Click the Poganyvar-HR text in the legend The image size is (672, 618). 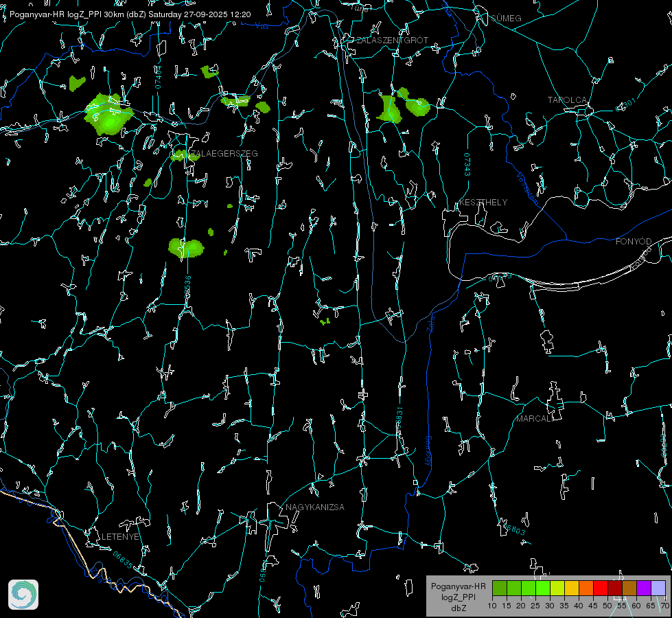(x=458, y=586)
